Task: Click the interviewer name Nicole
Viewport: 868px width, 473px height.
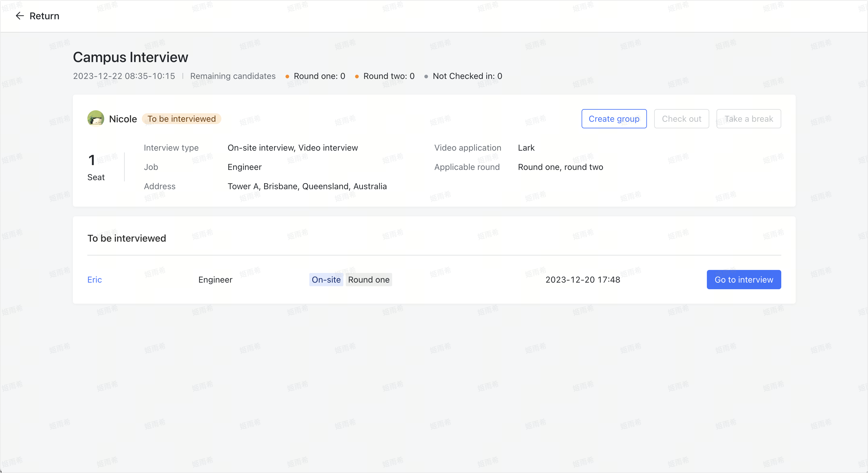Action: (123, 119)
